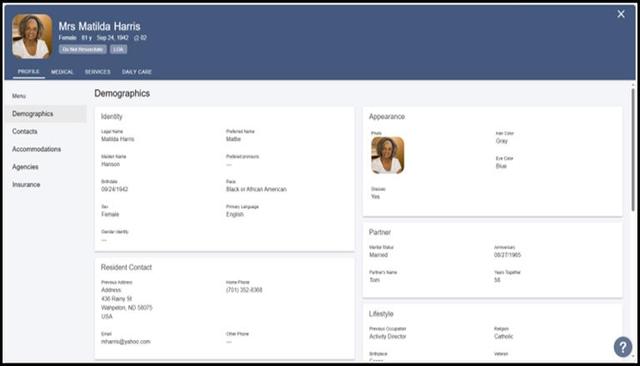This screenshot has width=640, height=366.
Task: Click the LOA status badge
Action: pyautogui.click(x=118, y=49)
